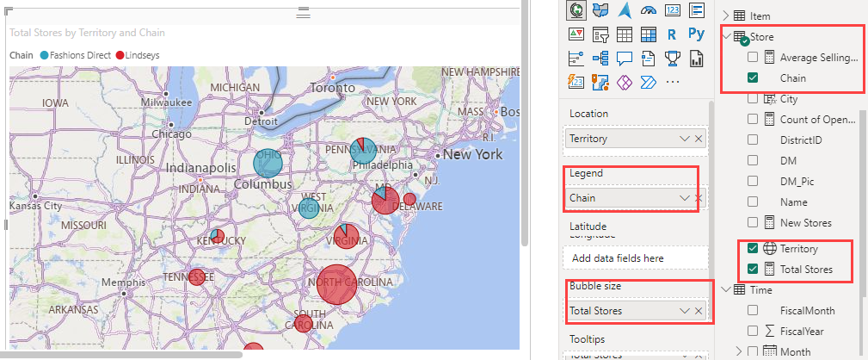Open the Chain legend field dropdown

pyautogui.click(x=685, y=198)
